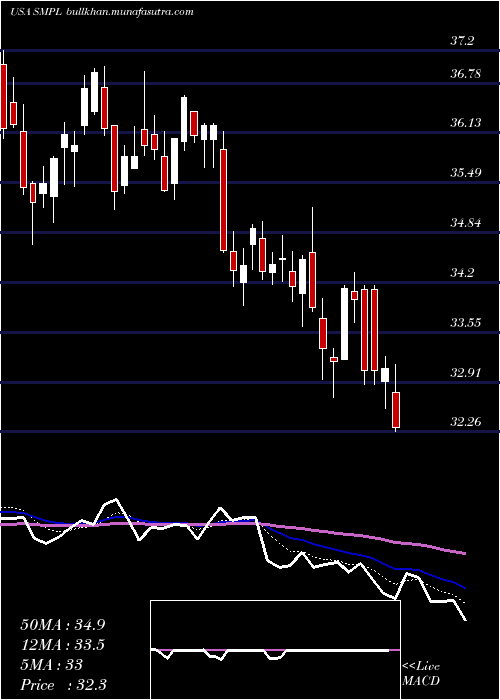Click the 32.91 price axis label
This screenshot has height=700, width=500.
point(466,373)
